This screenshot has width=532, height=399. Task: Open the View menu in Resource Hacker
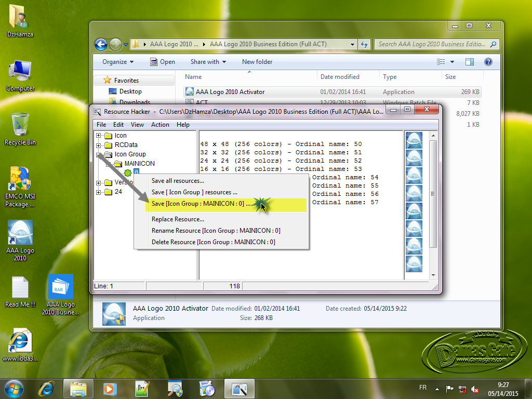[x=137, y=125]
